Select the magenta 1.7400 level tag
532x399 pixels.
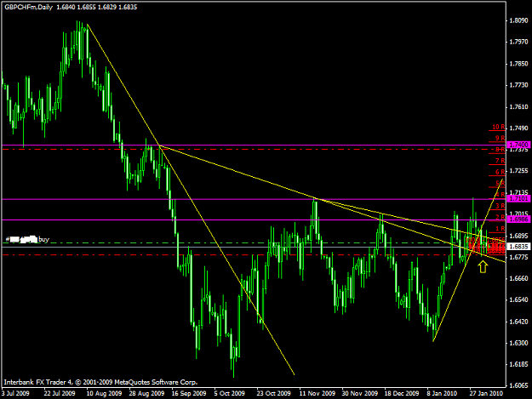point(518,145)
